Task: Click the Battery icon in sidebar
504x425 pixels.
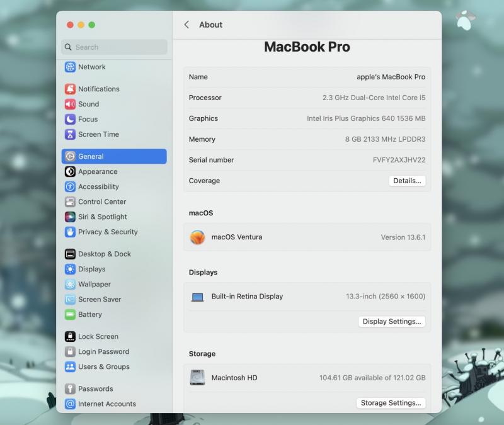Action: coord(70,314)
